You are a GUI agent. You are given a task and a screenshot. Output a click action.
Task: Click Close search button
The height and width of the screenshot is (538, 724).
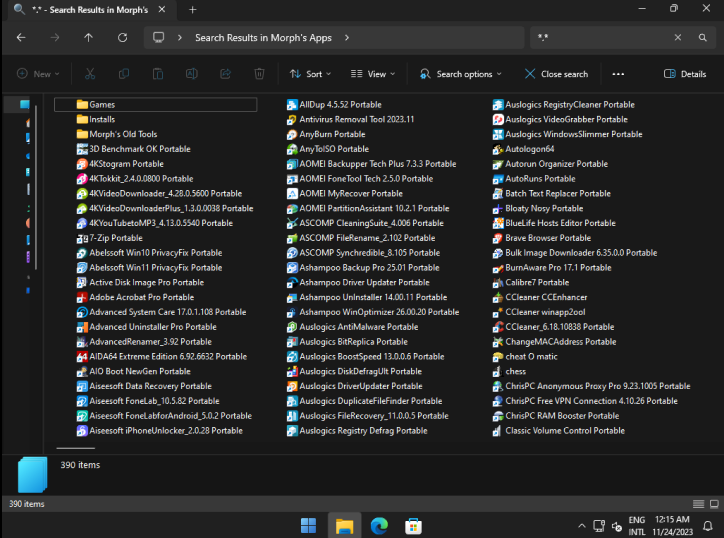pyautogui.click(x=556, y=74)
